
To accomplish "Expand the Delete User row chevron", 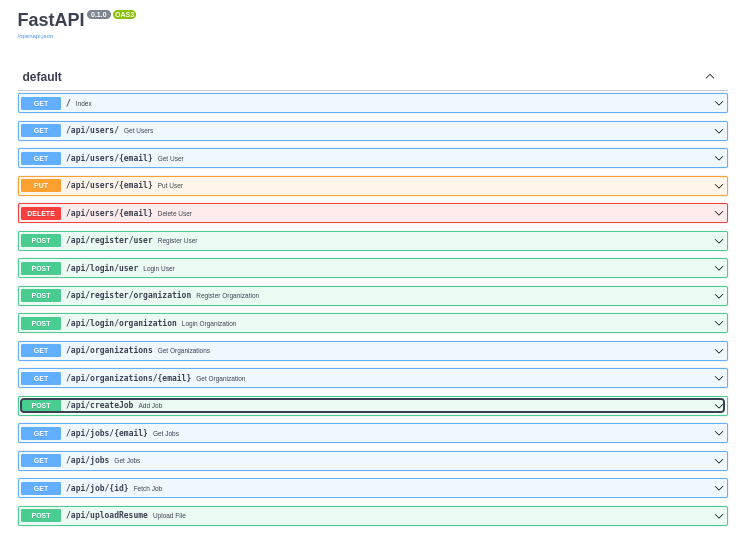I will 719,213.
